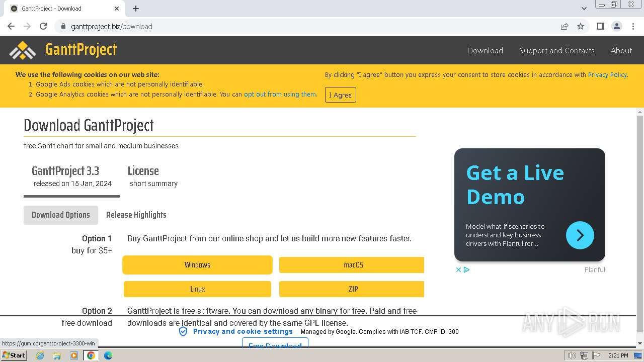Launch Microsoft Edge from taskbar
The height and width of the screenshot is (362, 644).
coord(108,355)
